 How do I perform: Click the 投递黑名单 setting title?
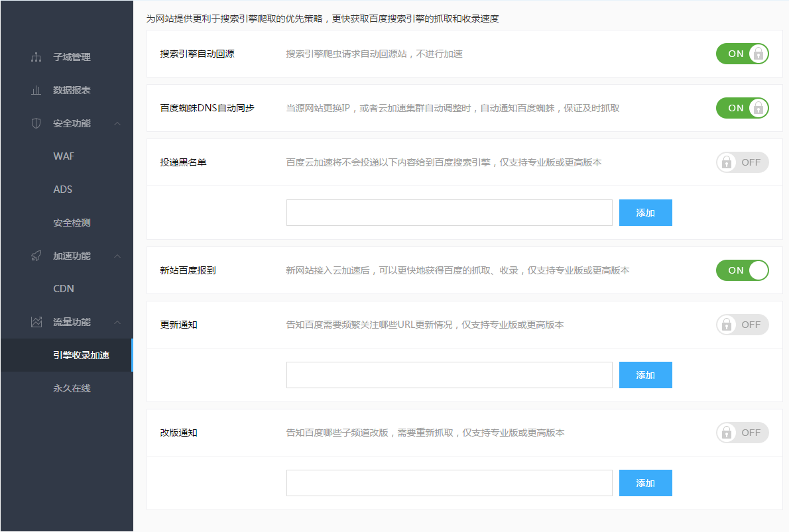183,162
